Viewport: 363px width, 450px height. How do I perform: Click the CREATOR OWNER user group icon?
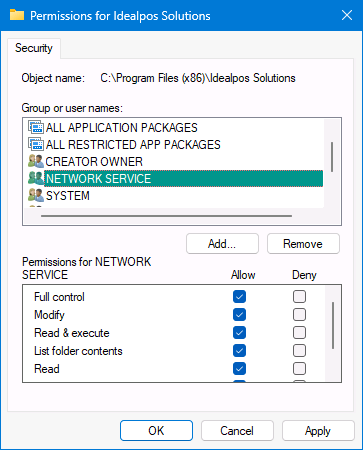point(36,161)
